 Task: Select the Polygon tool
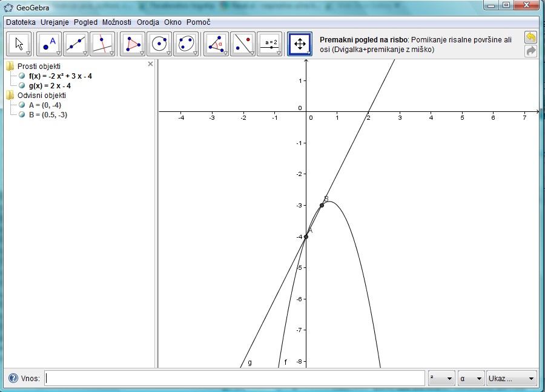coord(133,44)
